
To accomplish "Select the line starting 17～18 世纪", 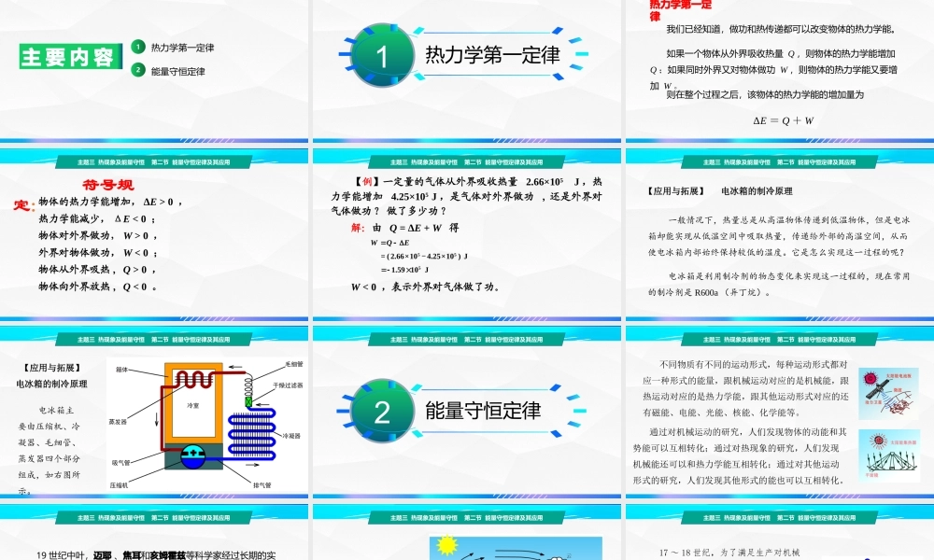I will 729,553.
